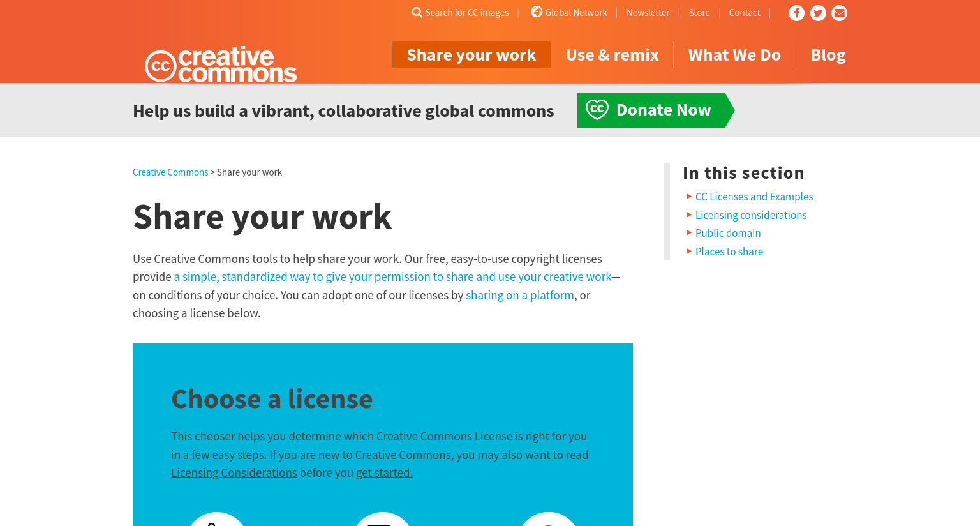Click Search for CC images text

click(x=467, y=13)
